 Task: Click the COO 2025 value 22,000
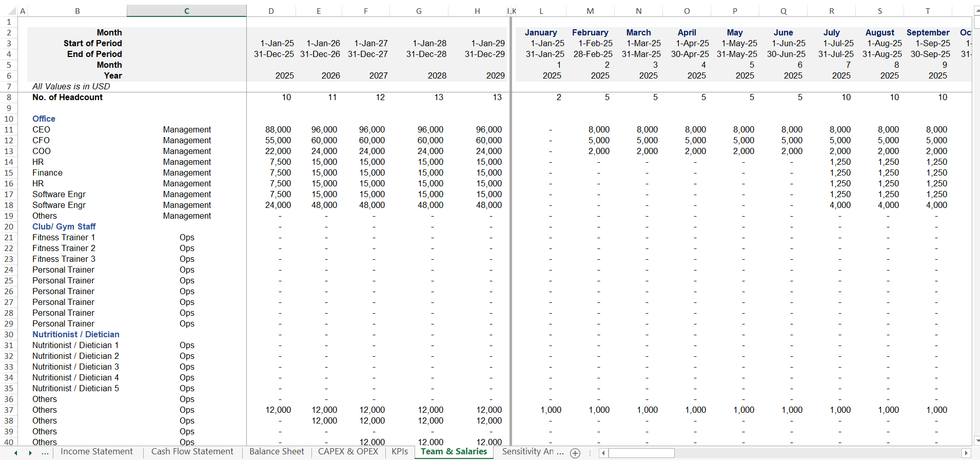pyautogui.click(x=278, y=151)
